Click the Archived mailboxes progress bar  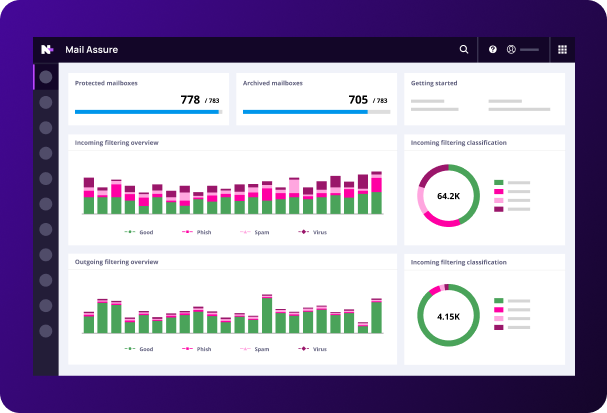pos(316,112)
